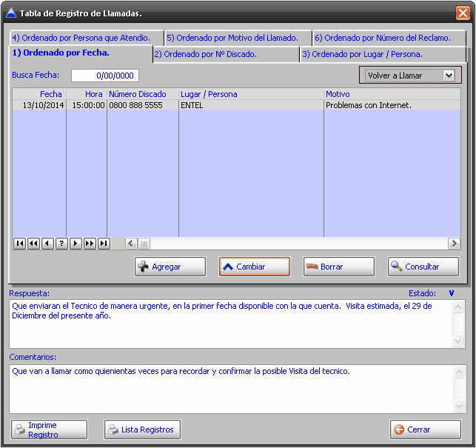Click Lista Registros printer button
Viewport: 476px width, 448px height.
(142, 429)
